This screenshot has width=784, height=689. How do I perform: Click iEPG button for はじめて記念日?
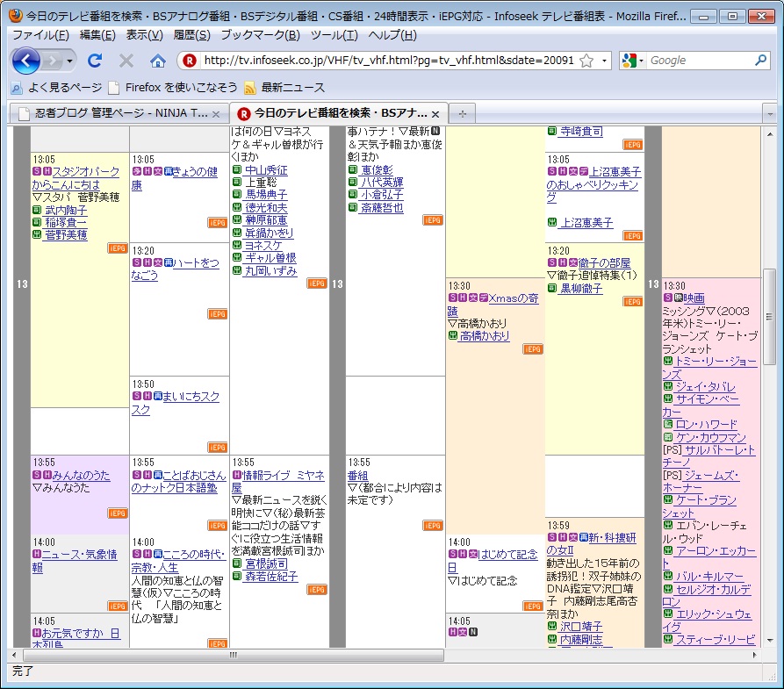click(x=533, y=606)
